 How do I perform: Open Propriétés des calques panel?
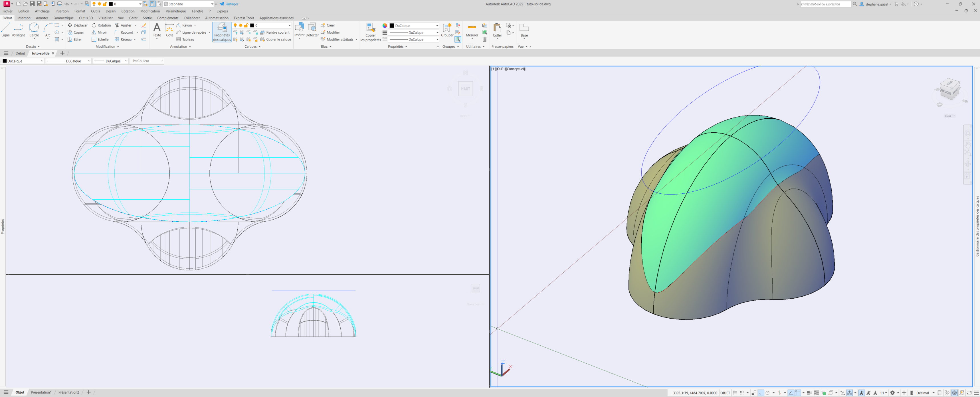pyautogui.click(x=222, y=32)
